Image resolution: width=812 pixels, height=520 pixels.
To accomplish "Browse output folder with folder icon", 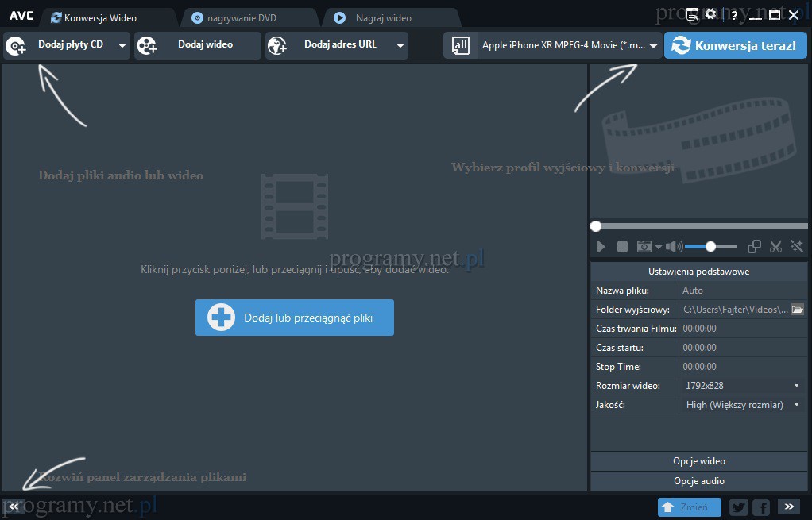I will click(x=798, y=310).
